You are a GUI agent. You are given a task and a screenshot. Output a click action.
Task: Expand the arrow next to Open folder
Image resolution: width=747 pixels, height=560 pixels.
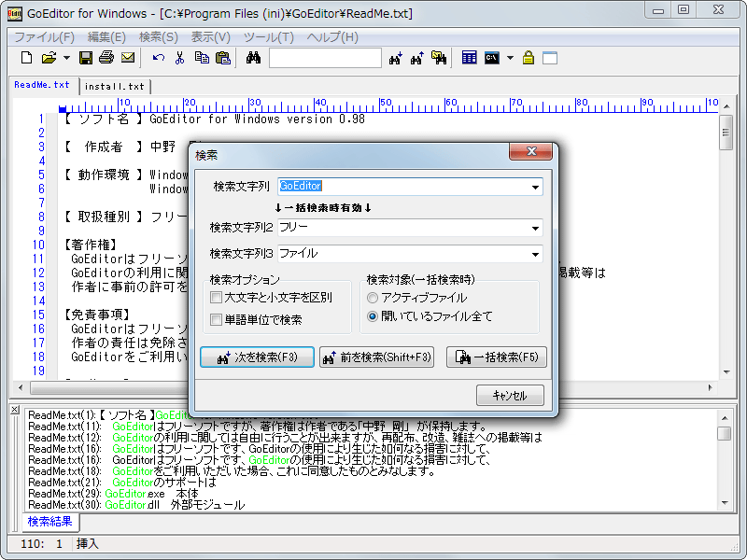tap(66, 58)
